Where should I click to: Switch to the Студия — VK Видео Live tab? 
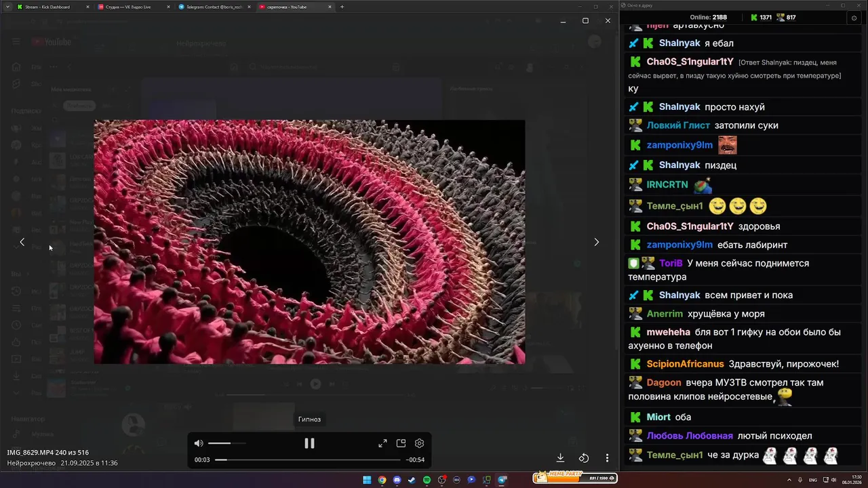tap(134, 7)
